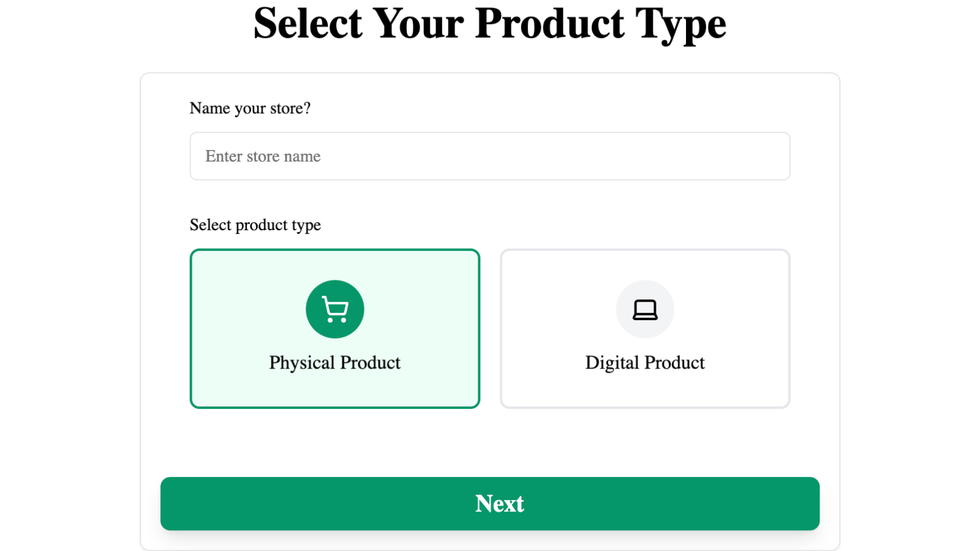
Task: Click the Enter store name field
Action: pos(490,156)
